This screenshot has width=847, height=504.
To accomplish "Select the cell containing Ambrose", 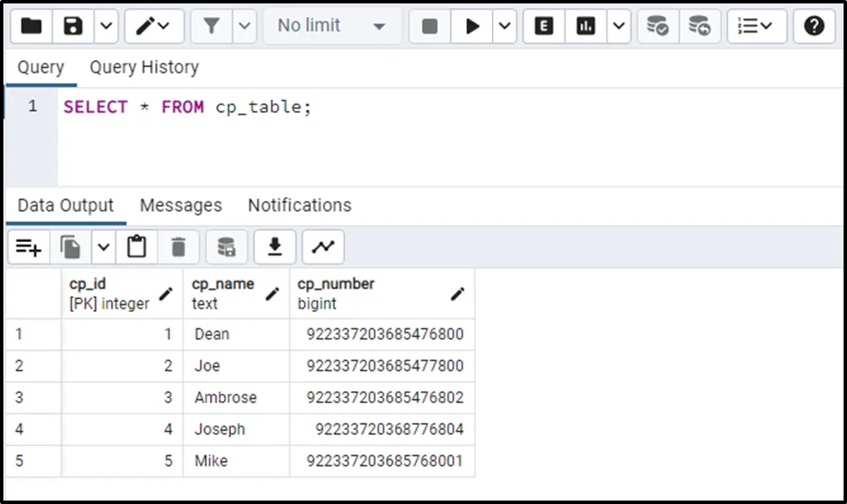I will pyautogui.click(x=226, y=398).
